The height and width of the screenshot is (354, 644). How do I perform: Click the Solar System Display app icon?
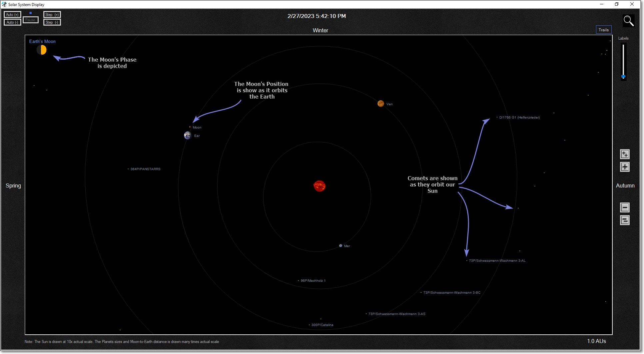point(4,4)
